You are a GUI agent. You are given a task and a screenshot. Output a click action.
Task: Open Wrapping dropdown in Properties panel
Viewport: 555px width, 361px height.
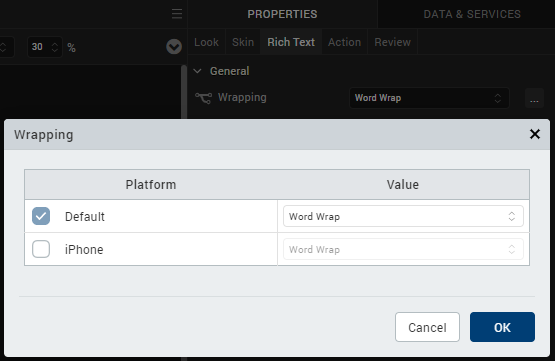tap(429, 98)
